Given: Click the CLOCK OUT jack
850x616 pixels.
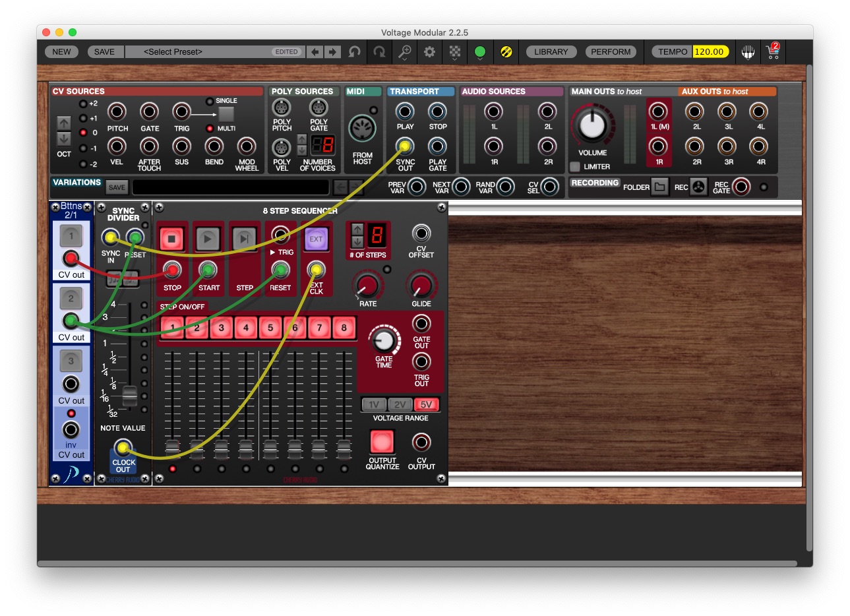Looking at the screenshot, I should pyautogui.click(x=123, y=448).
